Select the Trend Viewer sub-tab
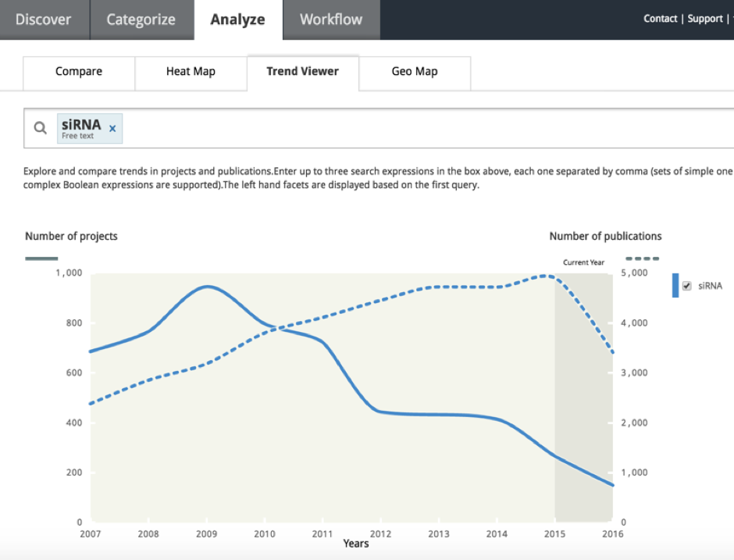Screen dimensions: 734x560 coord(303,73)
